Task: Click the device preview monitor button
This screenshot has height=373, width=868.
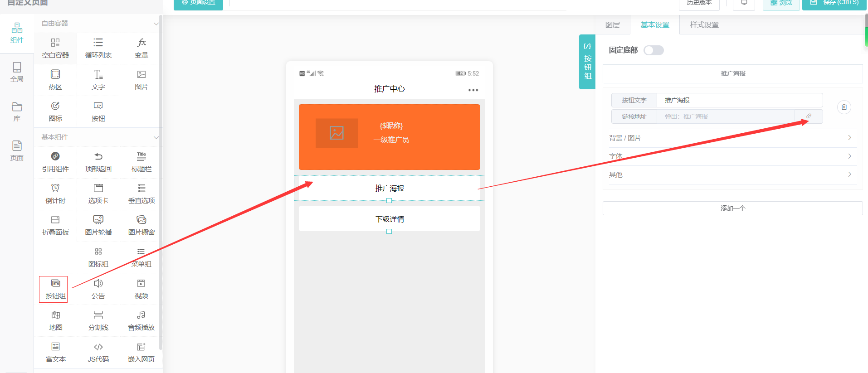Action: coord(744,3)
